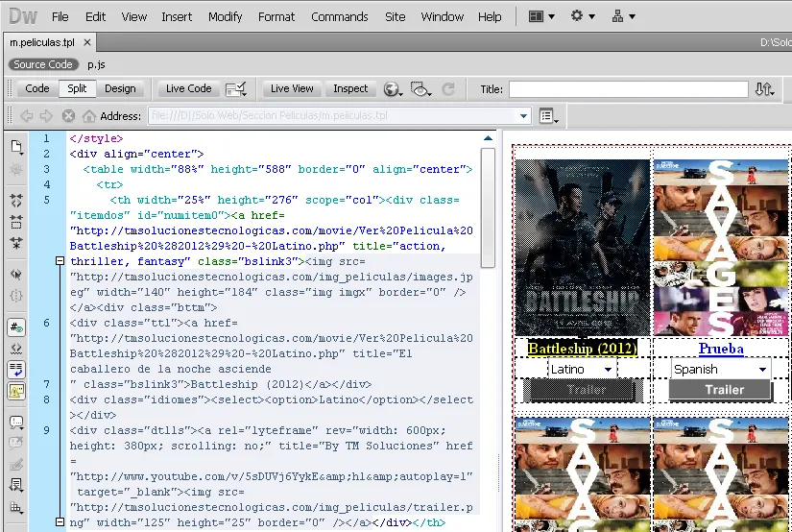Open the Format menu

[x=276, y=16]
